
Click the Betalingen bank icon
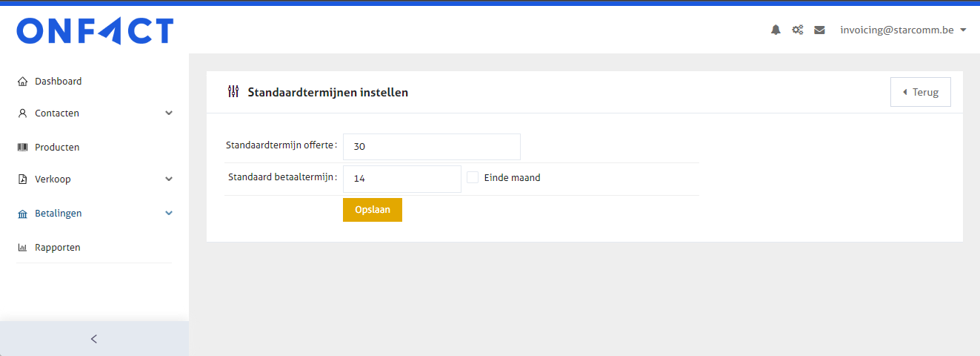[x=22, y=214]
